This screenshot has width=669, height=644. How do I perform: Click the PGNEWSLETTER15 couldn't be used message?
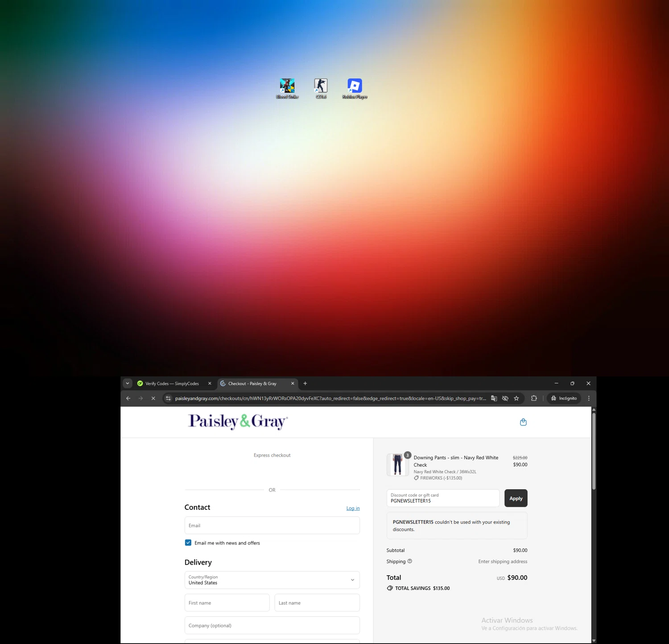pyautogui.click(x=457, y=525)
